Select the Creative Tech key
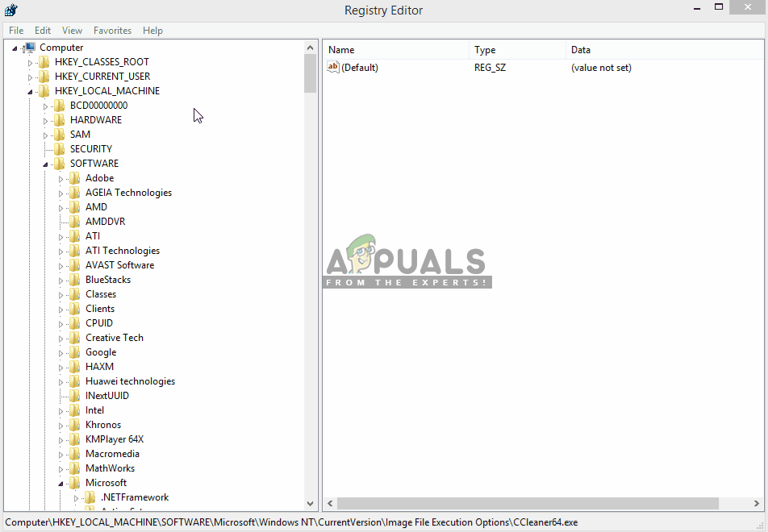768x532 pixels. [114, 338]
